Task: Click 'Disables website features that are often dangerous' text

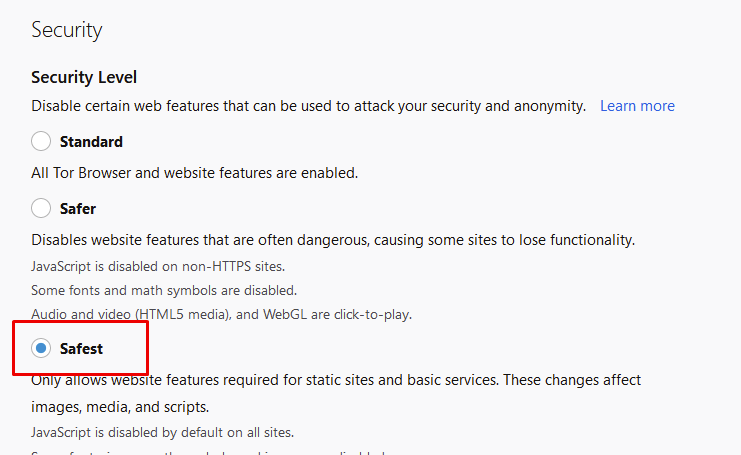Action: click(333, 240)
